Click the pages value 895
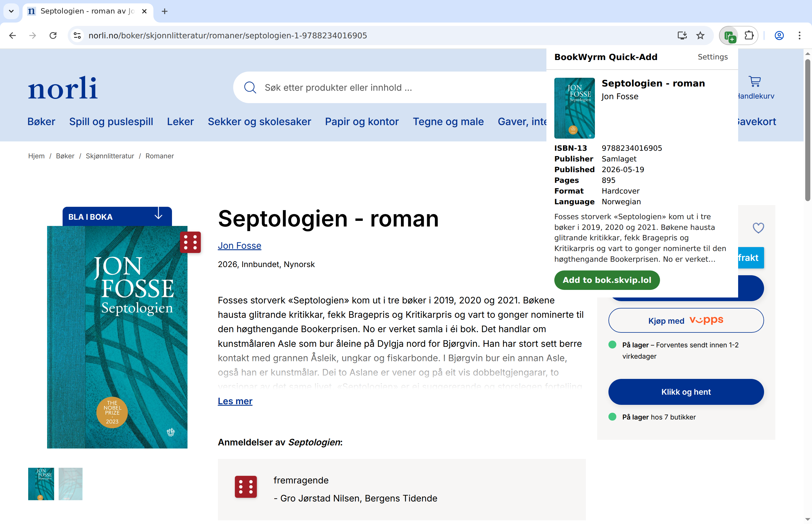This screenshot has width=812, height=524. point(608,180)
